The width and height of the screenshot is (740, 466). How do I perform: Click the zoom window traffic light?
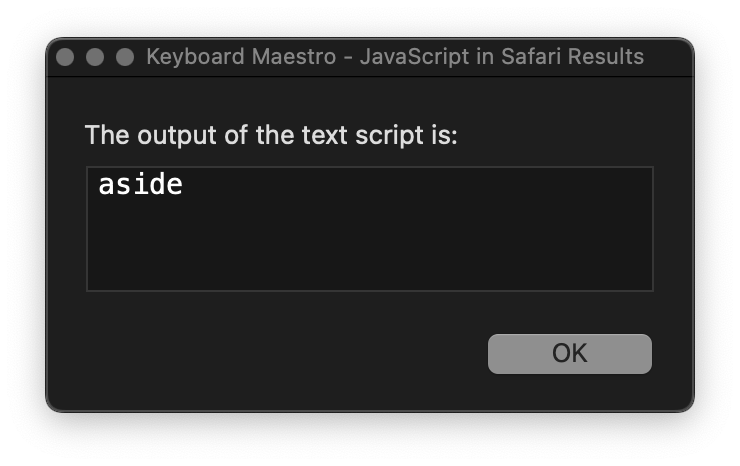pos(125,57)
